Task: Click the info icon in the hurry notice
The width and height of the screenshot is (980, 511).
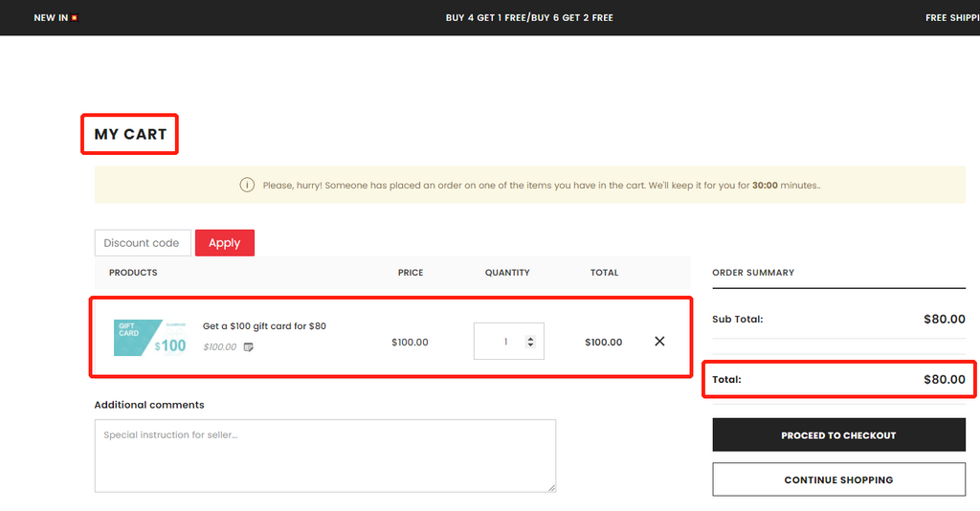Action: pos(247,185)
